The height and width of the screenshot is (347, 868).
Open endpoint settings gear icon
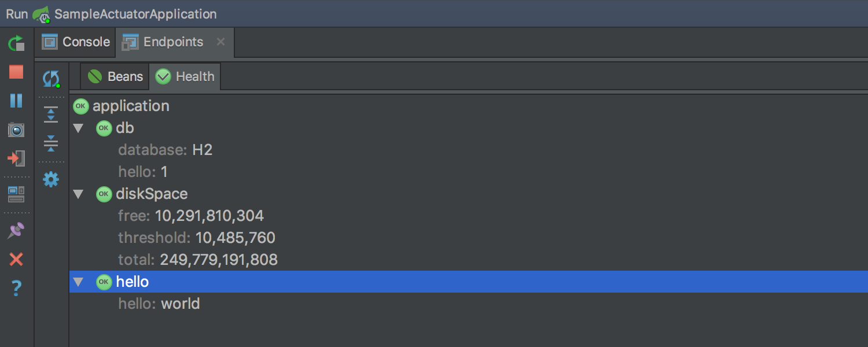pos(52,179)
